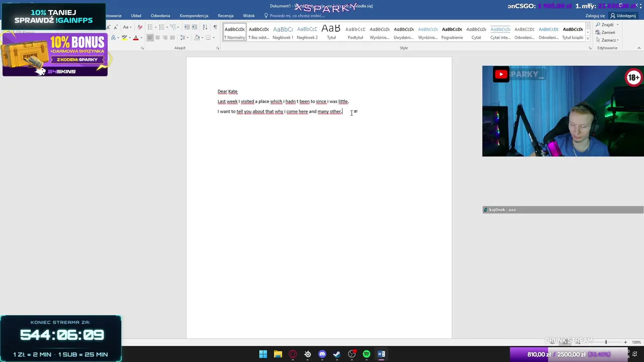Open Akapit paragraph dialog launcher
644x362 pixels.
(x=218, y=48)
